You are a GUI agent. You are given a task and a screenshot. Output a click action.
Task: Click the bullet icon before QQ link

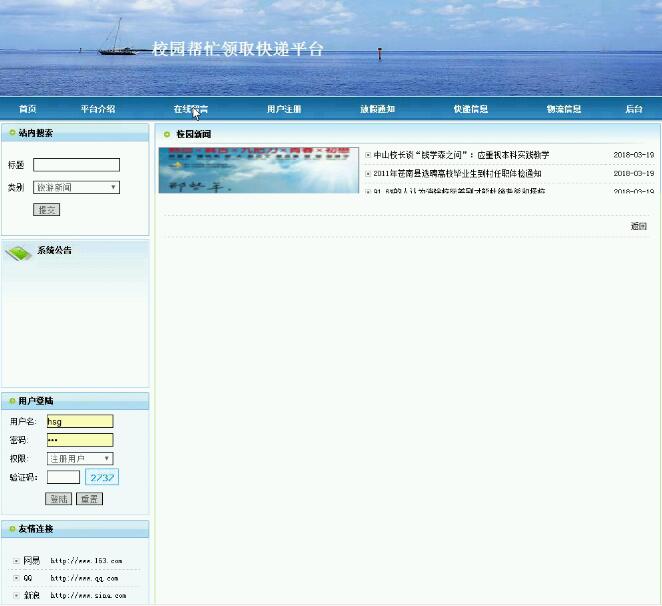[x=16, y=578]
